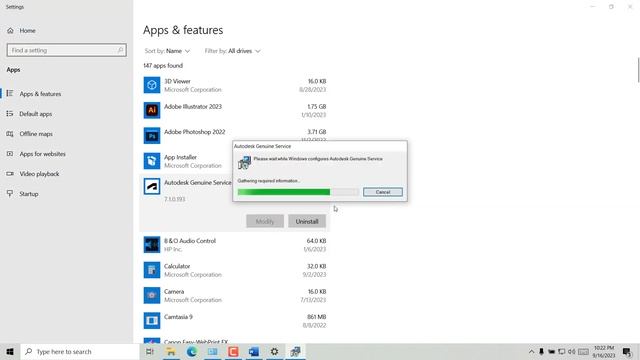The image size is (640, 360).
Task: Open the volume control in tray
Action: pos(571,351)
